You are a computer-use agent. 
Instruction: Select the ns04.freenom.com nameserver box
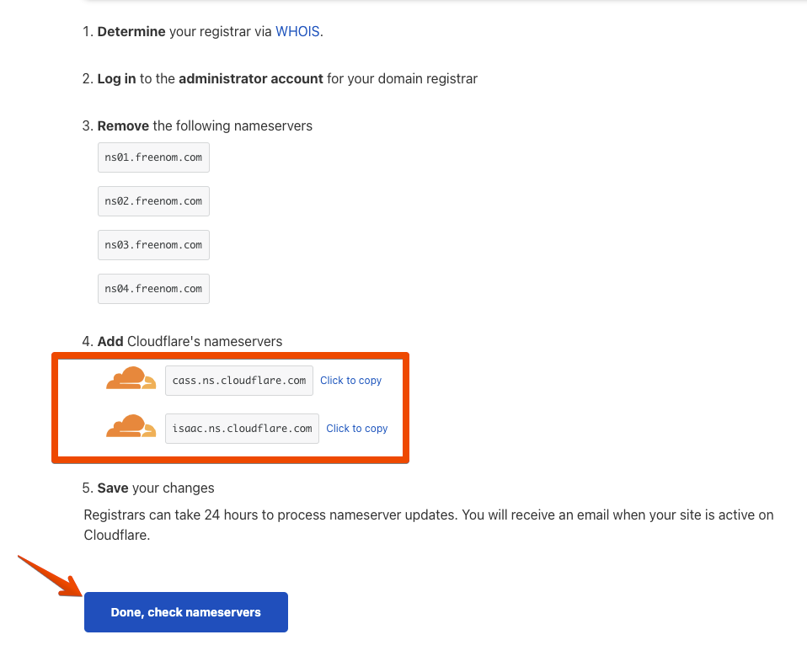[153, 289]
